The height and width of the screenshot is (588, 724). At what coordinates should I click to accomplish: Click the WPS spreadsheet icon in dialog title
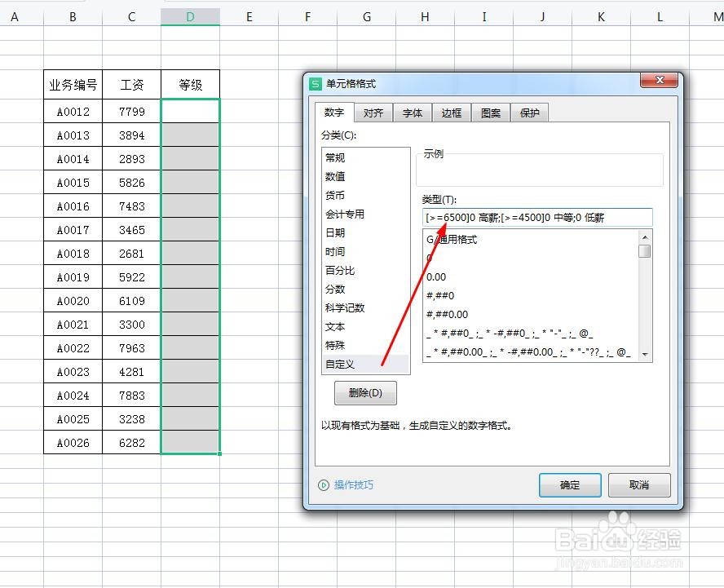316,84
